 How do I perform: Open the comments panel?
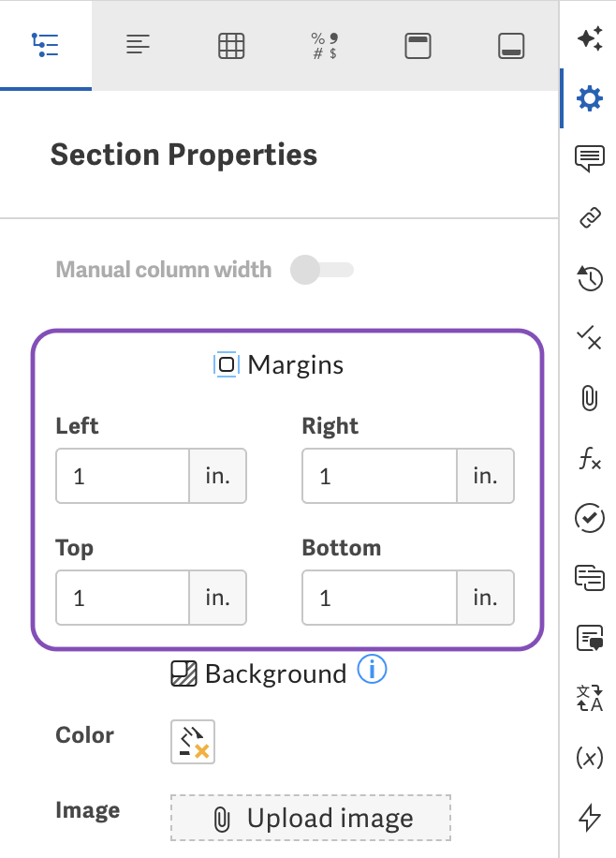pyautogui.click(x=589, y=158)
